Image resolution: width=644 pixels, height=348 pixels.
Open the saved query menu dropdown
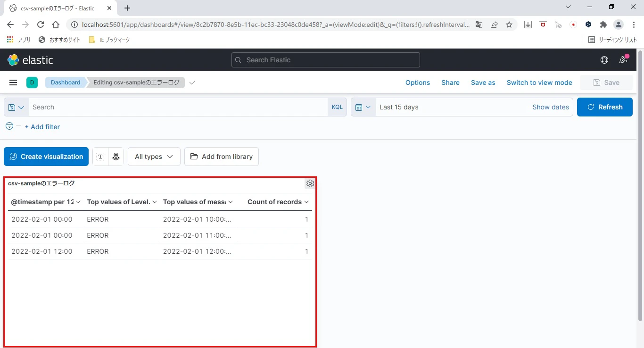point(16,107)
